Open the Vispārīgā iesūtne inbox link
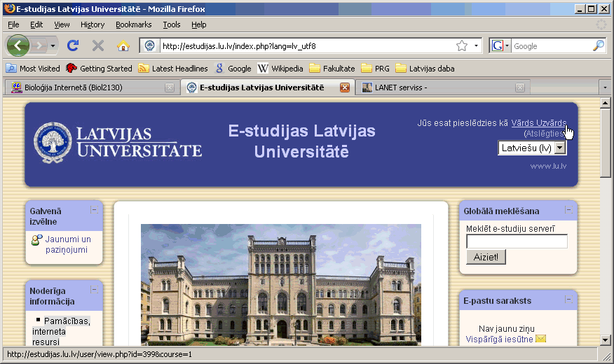This screenshot has height=364, width=614. point(499,339)
